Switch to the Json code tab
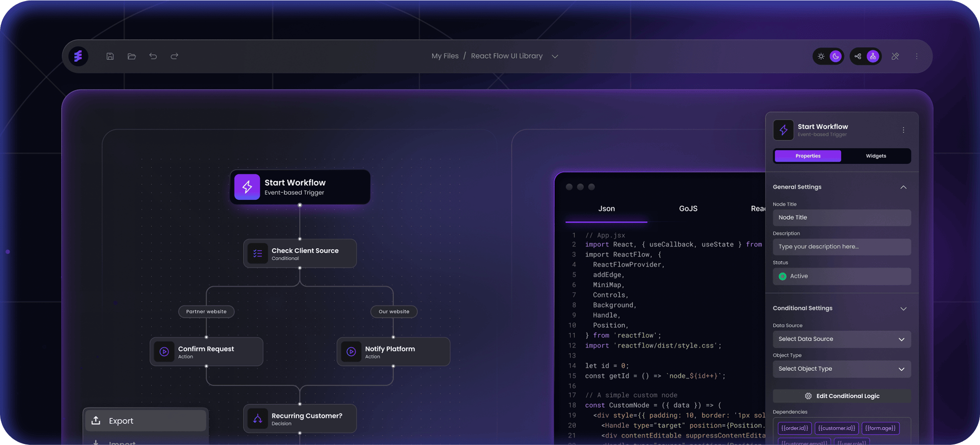The height and width of the screenshot is (445, 980). click(607, 209)
